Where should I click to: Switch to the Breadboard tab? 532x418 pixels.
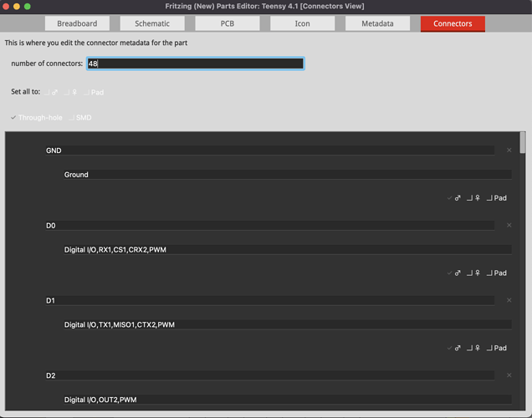point(77,23)
